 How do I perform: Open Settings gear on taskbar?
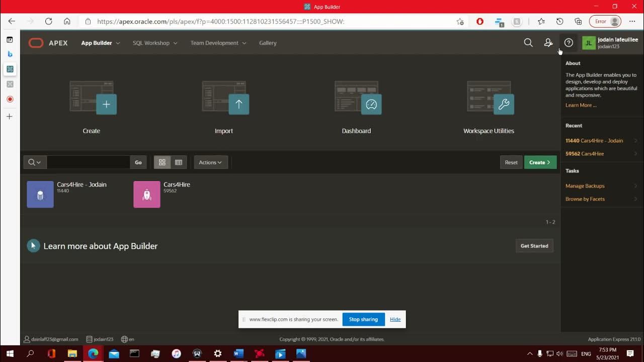pos(217,354)
